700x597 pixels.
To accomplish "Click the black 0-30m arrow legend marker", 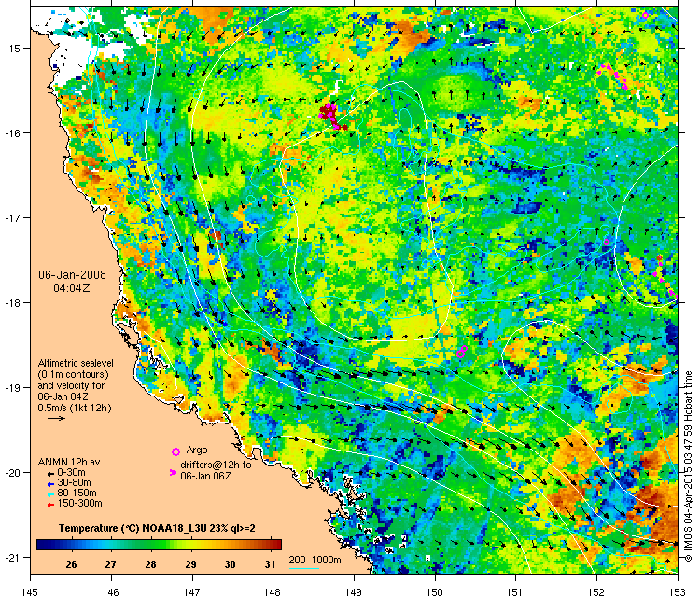I will [x=50, y=474].
